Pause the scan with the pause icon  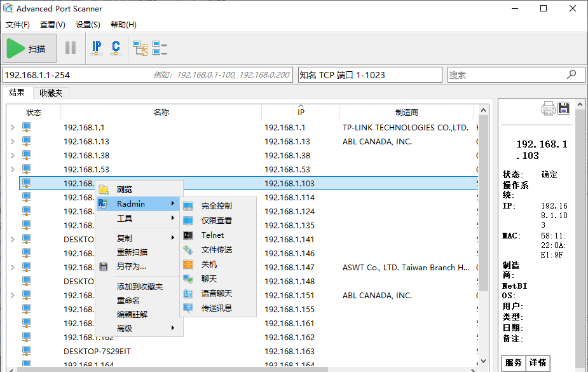pos(71,48)
